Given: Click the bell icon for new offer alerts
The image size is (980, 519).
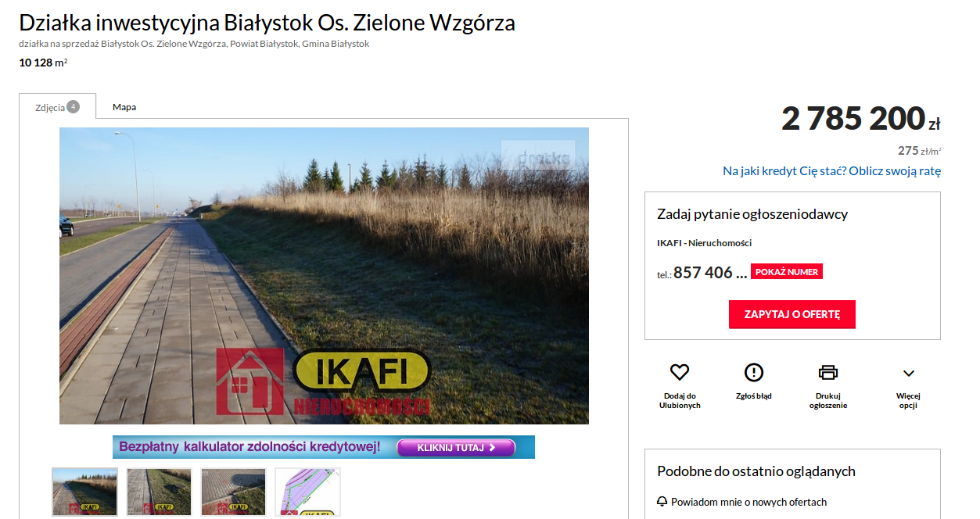Looking at the screenshot, I should pyautogui.click(x=662, y=502).
